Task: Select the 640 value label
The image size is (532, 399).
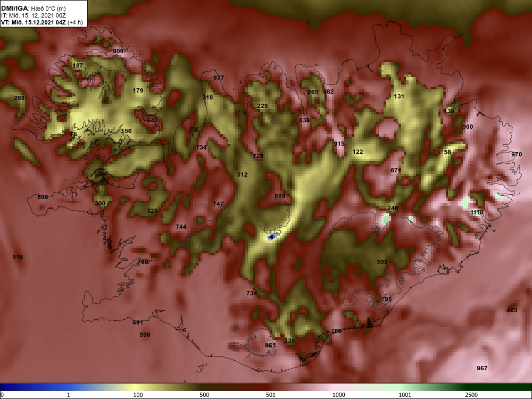Action: pos(152,120)
